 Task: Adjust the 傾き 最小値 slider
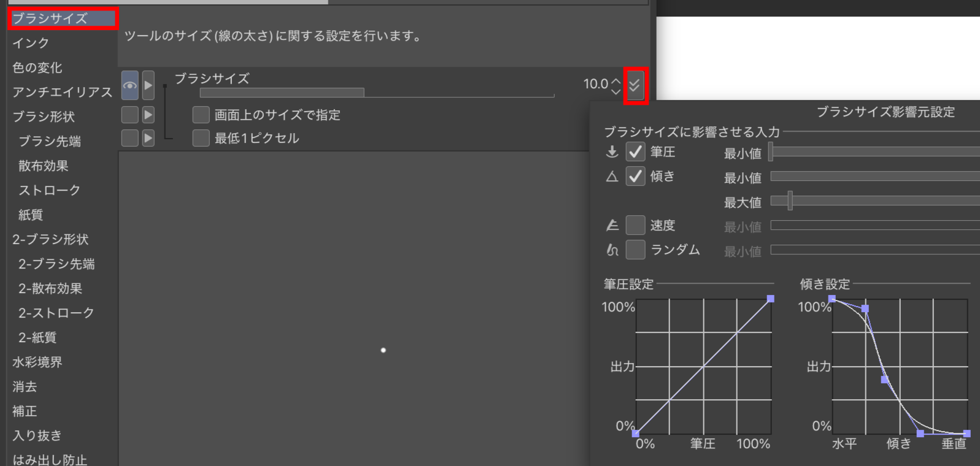[875, 177]
